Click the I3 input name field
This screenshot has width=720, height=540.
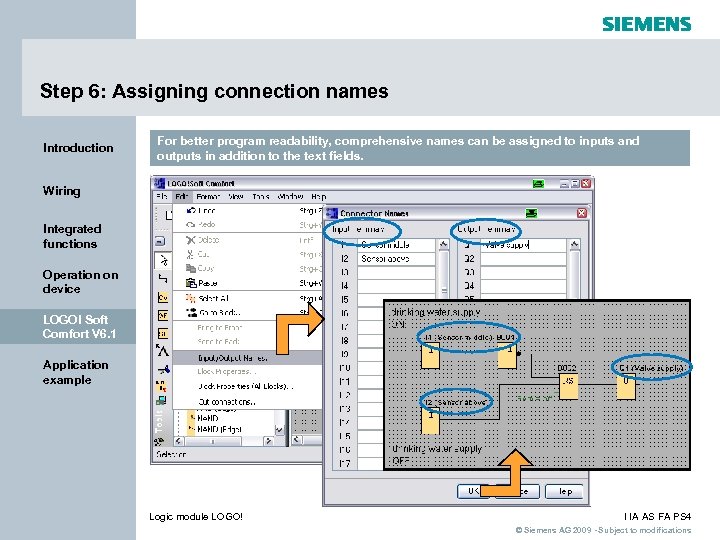click(396, 272)
